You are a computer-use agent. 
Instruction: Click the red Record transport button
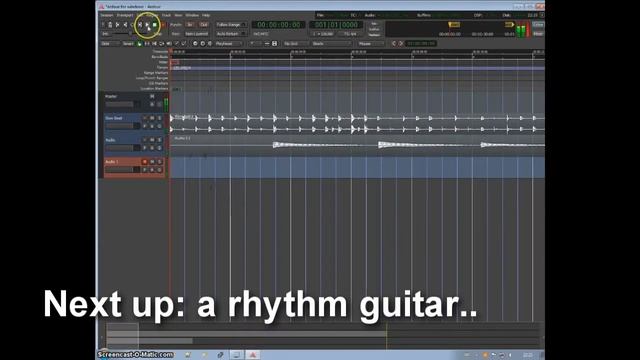[x=162, y=25]
